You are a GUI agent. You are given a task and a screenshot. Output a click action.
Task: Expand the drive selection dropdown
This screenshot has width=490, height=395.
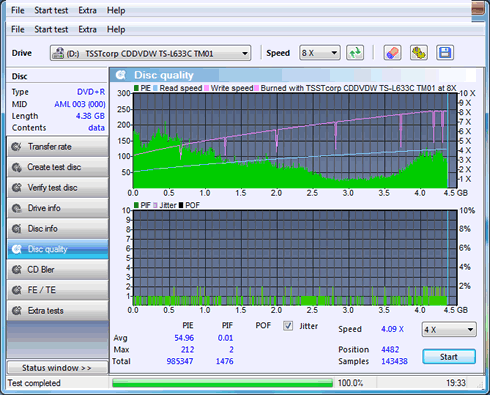click(150, 53)
